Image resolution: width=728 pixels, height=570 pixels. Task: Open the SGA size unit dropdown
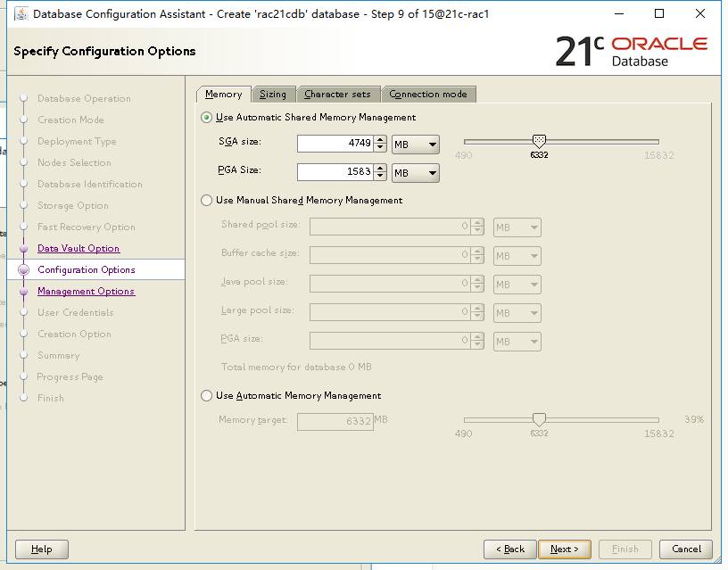pyautogui.click(x=416, y=145)
